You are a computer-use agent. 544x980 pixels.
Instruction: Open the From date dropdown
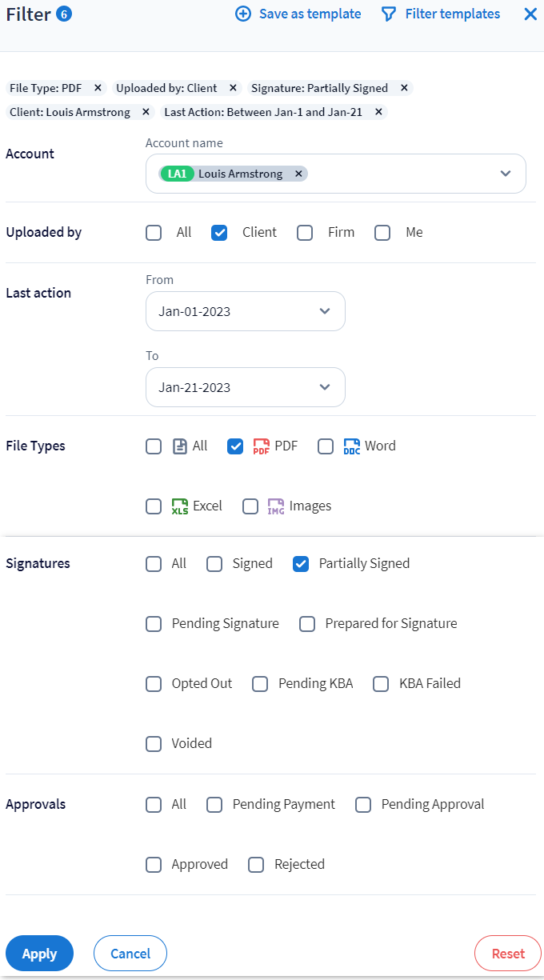(325, 311)
